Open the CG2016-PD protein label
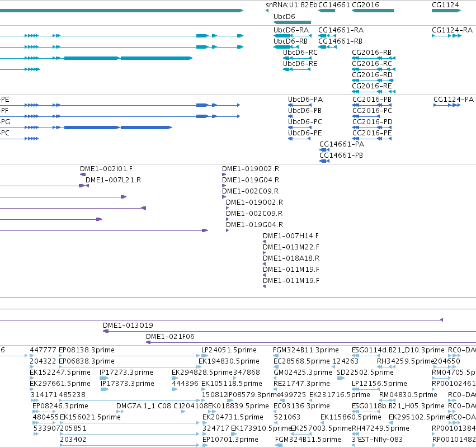This screenshot has height=448, width=476. [x=373, y=122]
